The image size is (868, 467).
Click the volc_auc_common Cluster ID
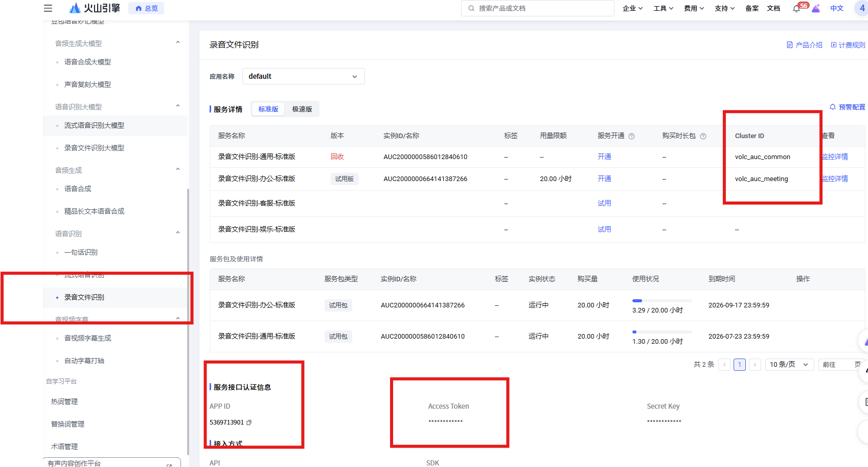[x=763, y=157]
